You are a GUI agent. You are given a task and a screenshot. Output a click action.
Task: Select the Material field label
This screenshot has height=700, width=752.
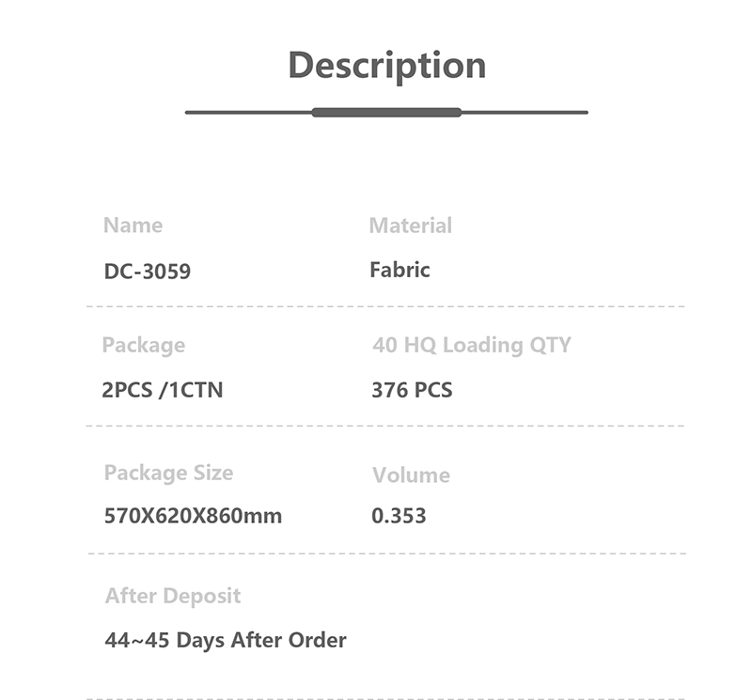pyautogui.click(x=410, y=226)
